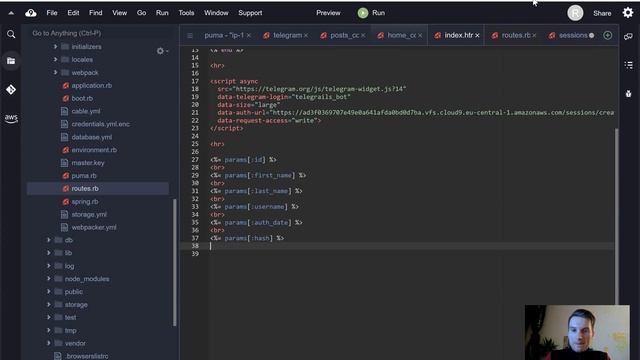Switch to the puma terminal tab
The height and width of the screenshot is (360, 640).
click(224, 36)
